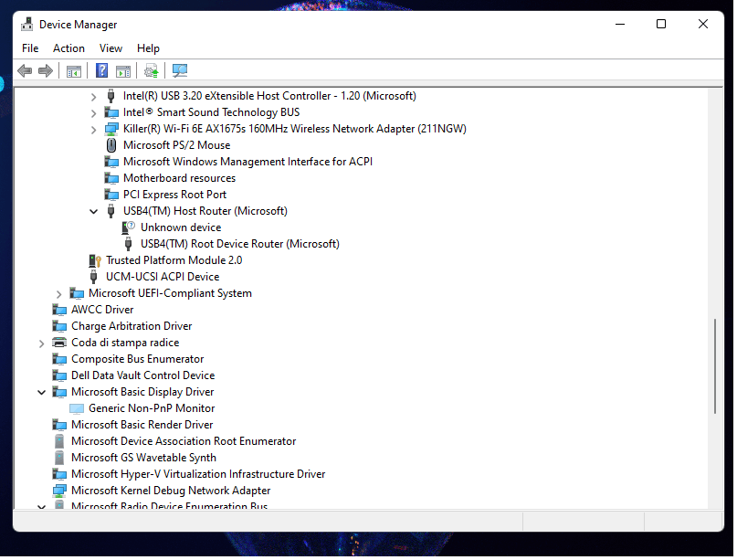Click Show/Hide Action Pane toolbar icon

[123, 71]
